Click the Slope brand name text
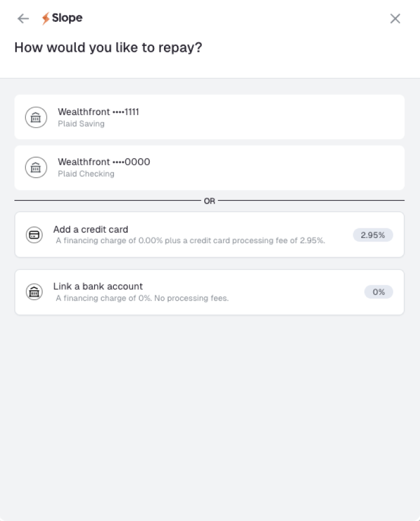The width and height of the screenshot is (420, 521). 67,18
